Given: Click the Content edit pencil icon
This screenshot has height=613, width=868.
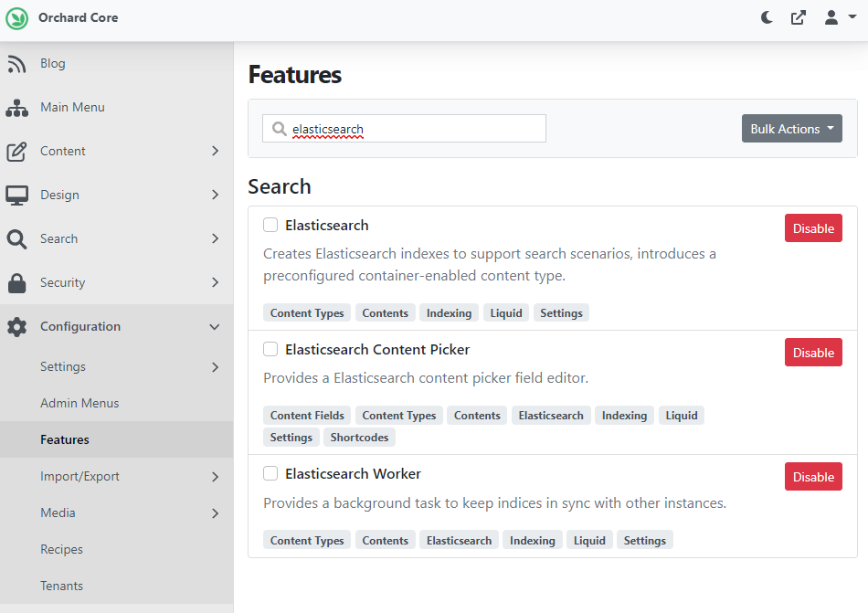Looking at the screenshot, I should coord(16,152).
